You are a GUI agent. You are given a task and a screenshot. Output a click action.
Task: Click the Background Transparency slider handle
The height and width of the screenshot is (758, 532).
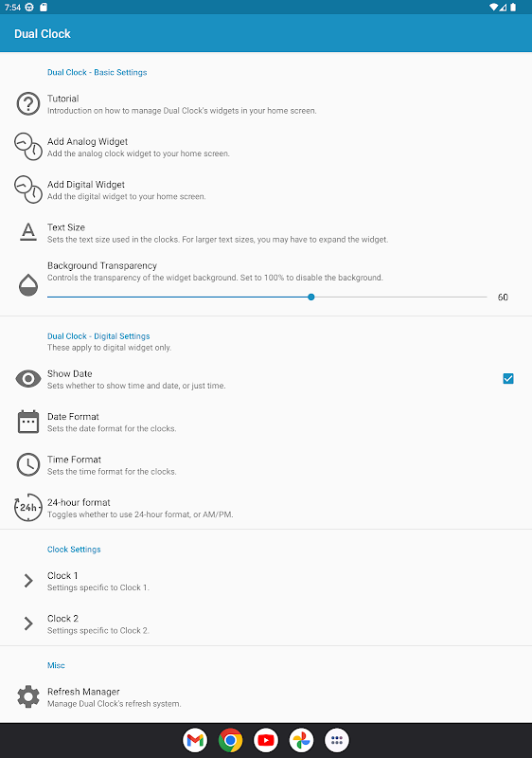pos(311,297)
